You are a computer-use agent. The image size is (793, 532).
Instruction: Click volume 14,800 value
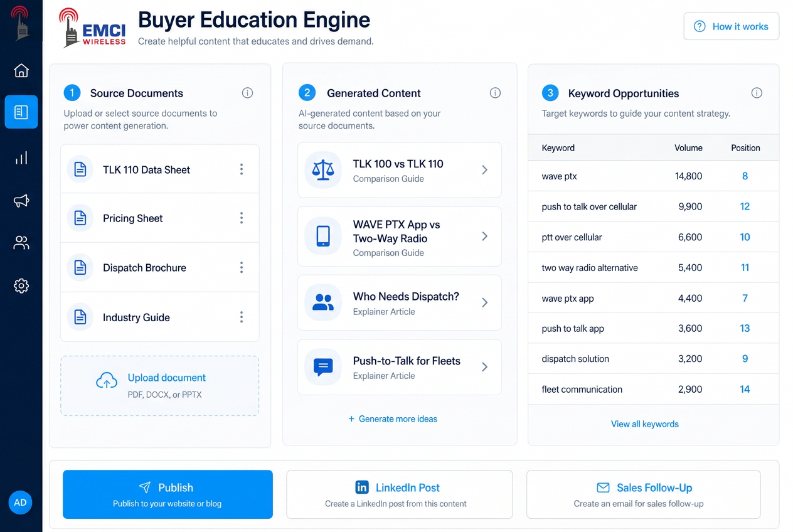coord(688,176)
